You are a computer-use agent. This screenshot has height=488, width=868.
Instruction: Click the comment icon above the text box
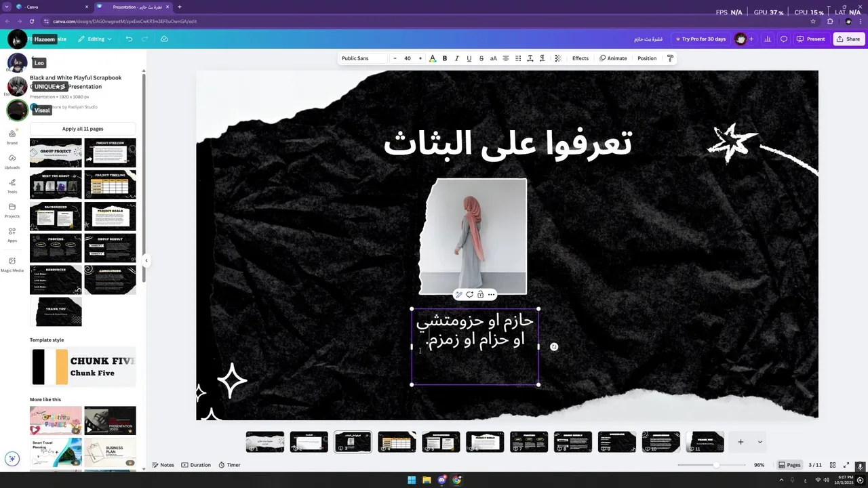coord(469,294)
